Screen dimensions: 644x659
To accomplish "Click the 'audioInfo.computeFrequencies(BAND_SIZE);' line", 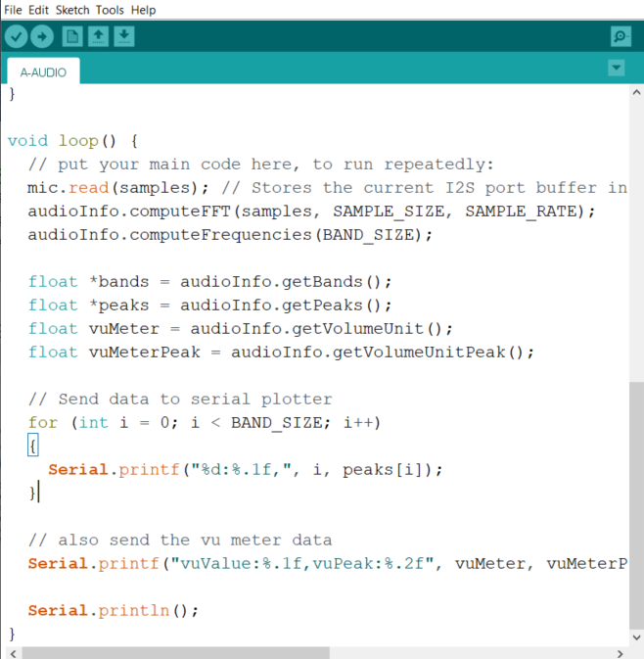I will click(230, 234).
